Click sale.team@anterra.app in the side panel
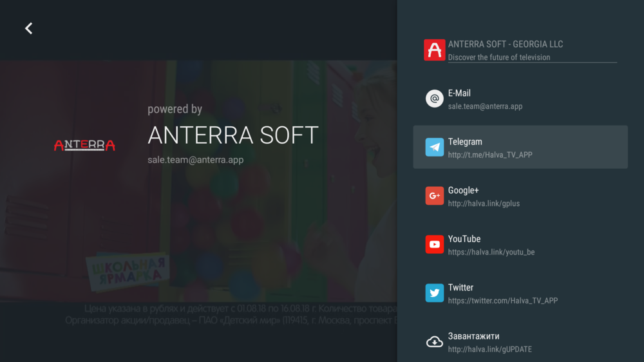Viewport: 644px width, 362px height. (x=485, y=106)
